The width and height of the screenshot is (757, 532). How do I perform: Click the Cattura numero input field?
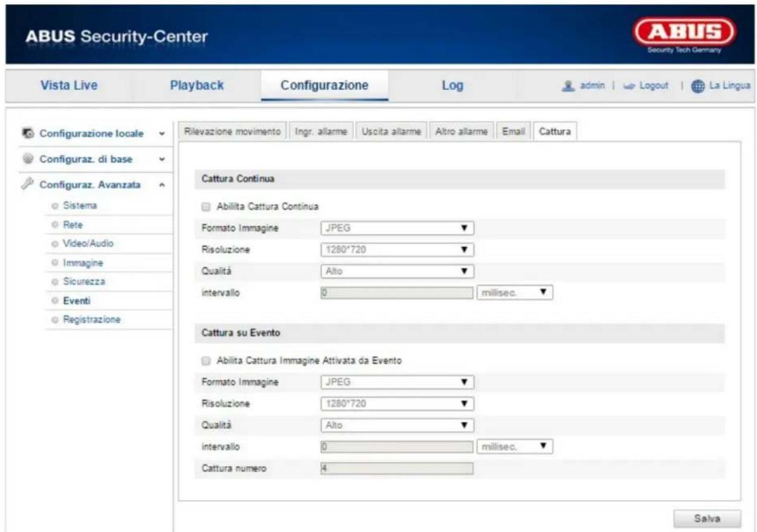coord(397,468)
